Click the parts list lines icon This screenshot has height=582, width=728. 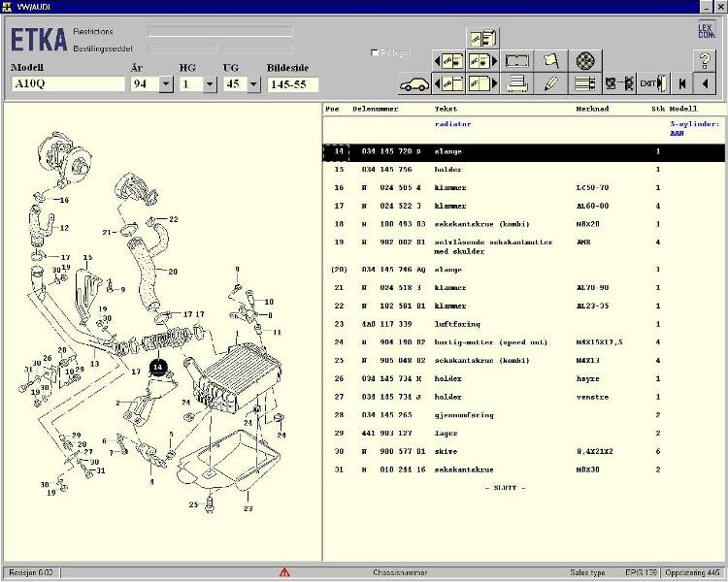[583, 83]
